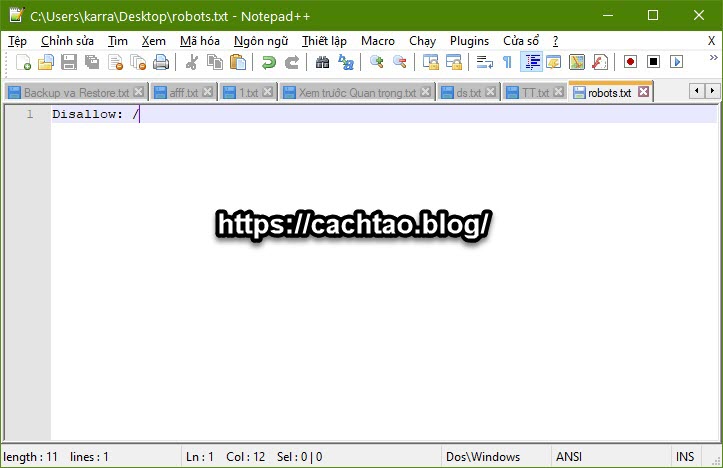This screenshot has height=468, width=723.
Task: Toggle INS mode in the status bar
Action: tap(685, 456)
